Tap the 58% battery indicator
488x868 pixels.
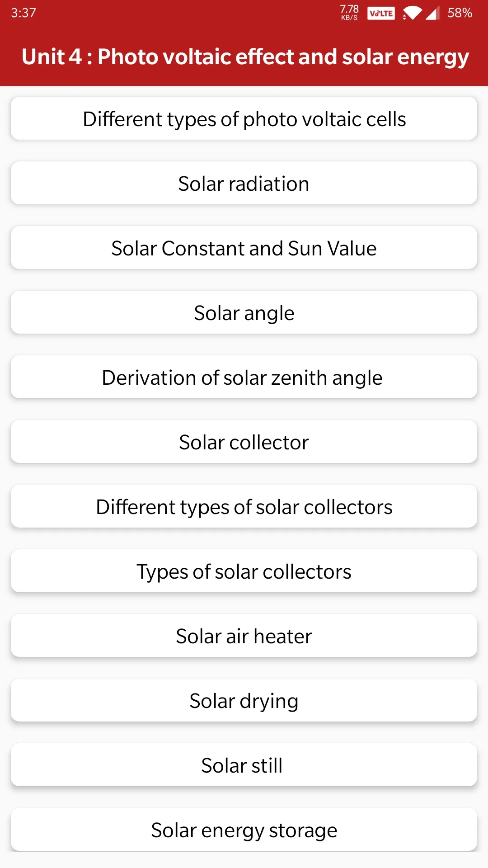[460, 13]
